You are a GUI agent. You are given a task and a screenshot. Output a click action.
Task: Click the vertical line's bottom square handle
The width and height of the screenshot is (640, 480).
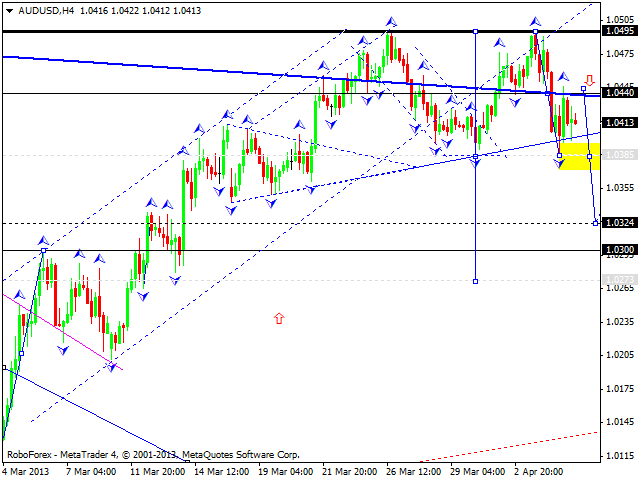[x=475, y=281]
